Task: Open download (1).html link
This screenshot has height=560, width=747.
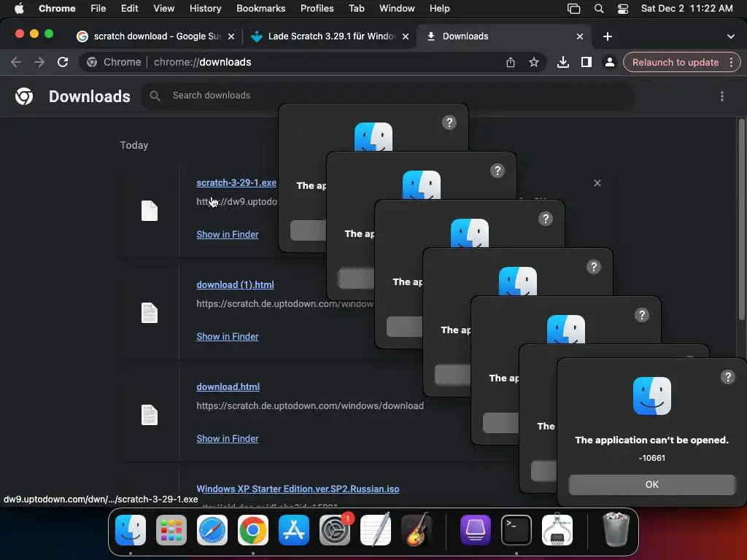Action: coord(235,285)
